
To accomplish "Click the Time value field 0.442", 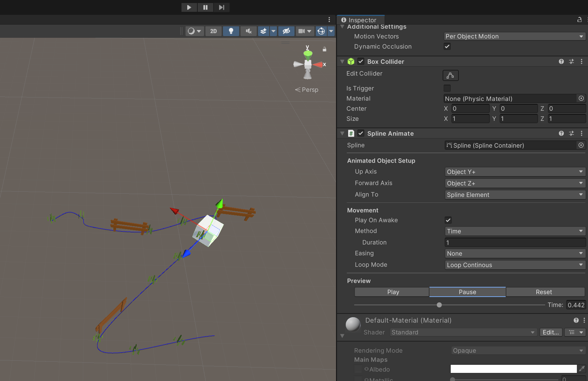I will [x=576, y=305].
